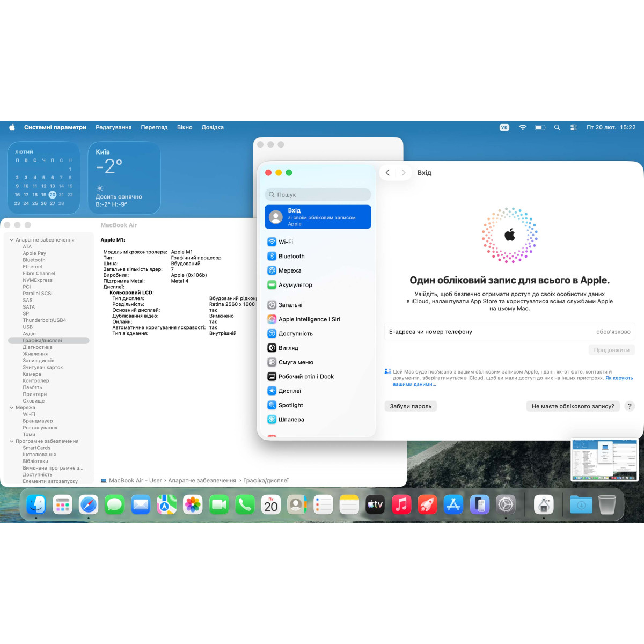Viewport: 644px width, 644px height.
Task: Open Apple TV from the Dock
Action: (375, 504)
